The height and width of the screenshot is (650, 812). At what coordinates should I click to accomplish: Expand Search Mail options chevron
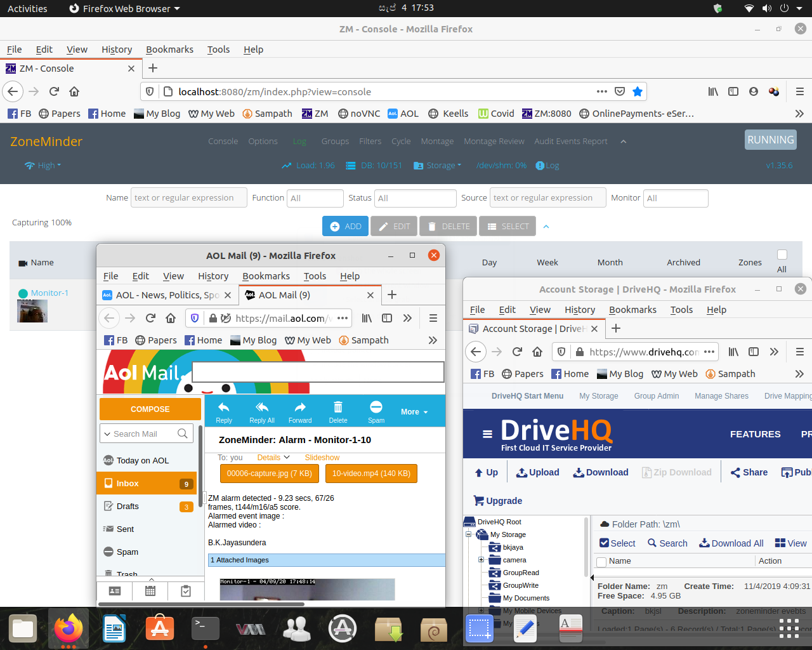click(x=107, y=434)
